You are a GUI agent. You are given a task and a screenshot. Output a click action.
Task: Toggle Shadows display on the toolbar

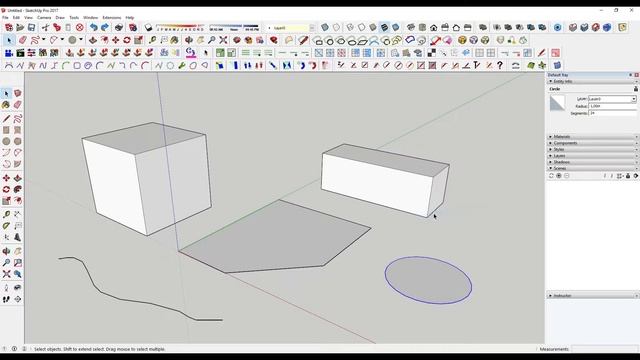click(x=149, y=28)
